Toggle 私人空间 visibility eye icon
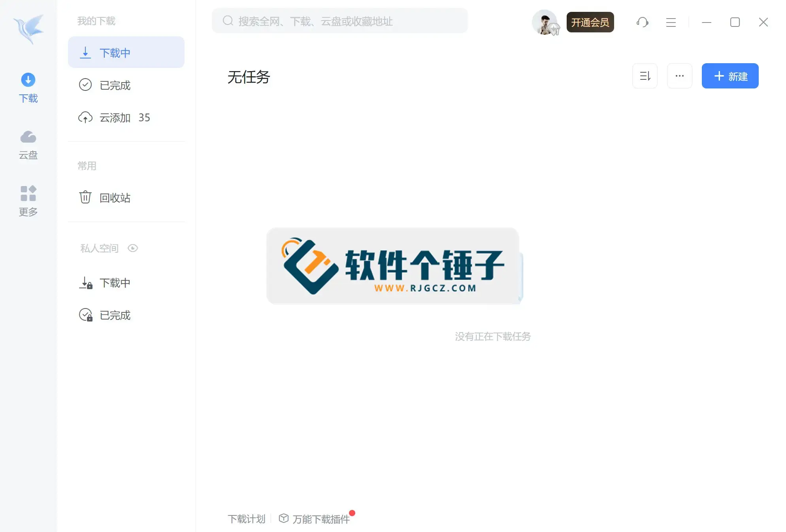Screen dimensions: 786x532 pos(133,248)
